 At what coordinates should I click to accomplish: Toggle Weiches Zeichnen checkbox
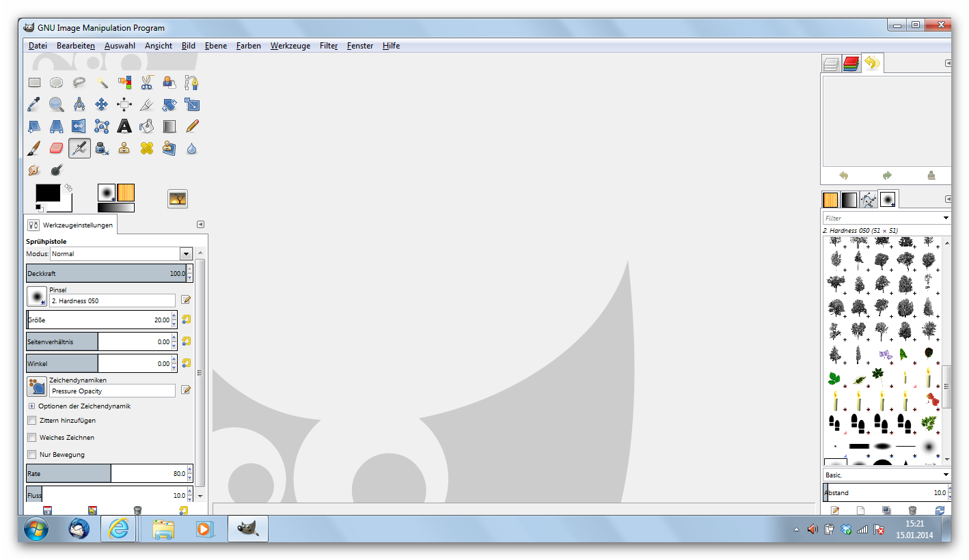click(x=31, y=438)
